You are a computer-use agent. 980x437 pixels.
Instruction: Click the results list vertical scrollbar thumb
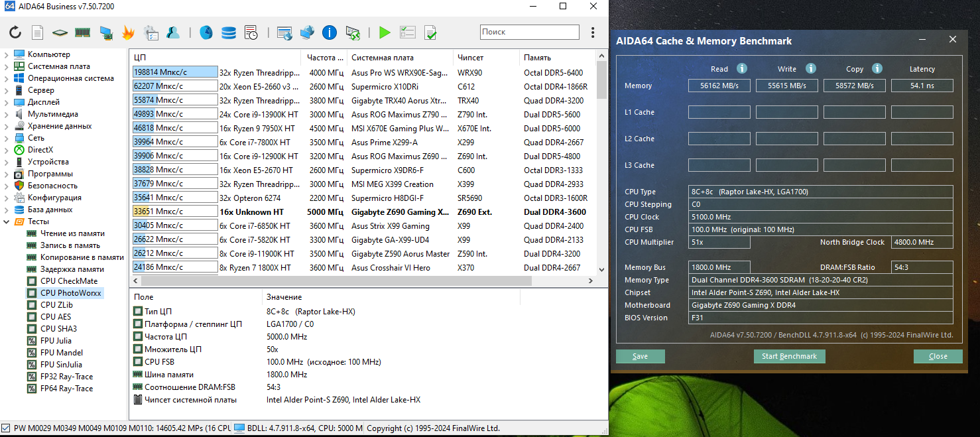(602, 80)
